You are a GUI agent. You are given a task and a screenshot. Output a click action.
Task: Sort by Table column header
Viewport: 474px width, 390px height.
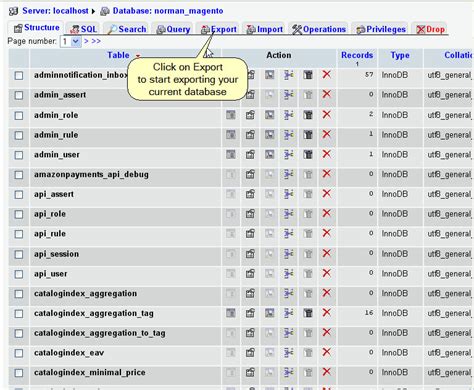point(118,55)
